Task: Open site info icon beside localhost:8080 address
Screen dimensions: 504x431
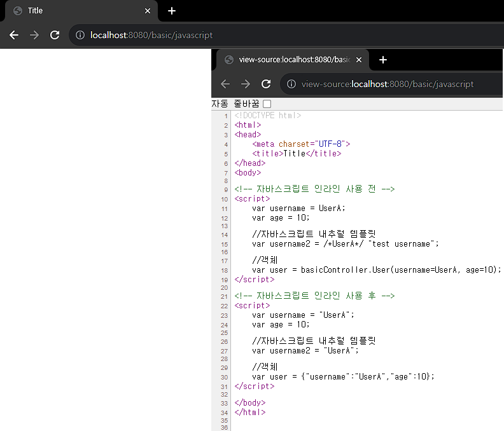Action: click(x=80, y=35)
